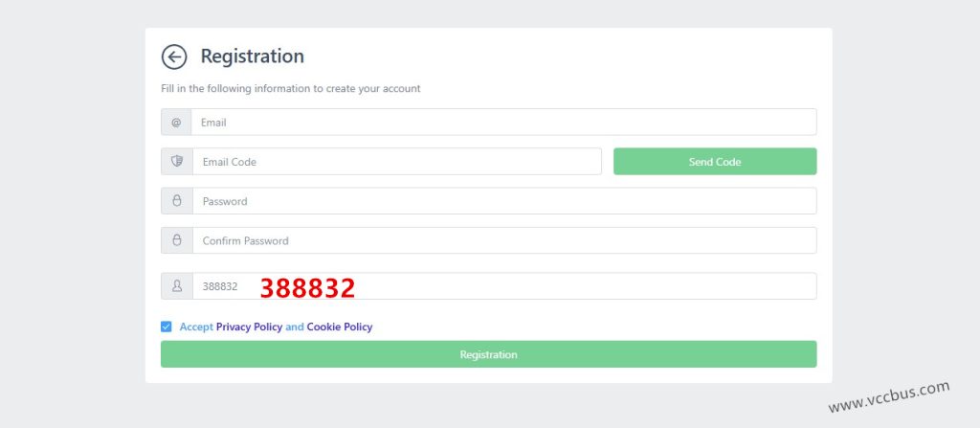Submit with the green Registration button
The height and width of the screenshot is (428, 980).
pos(488,354)
